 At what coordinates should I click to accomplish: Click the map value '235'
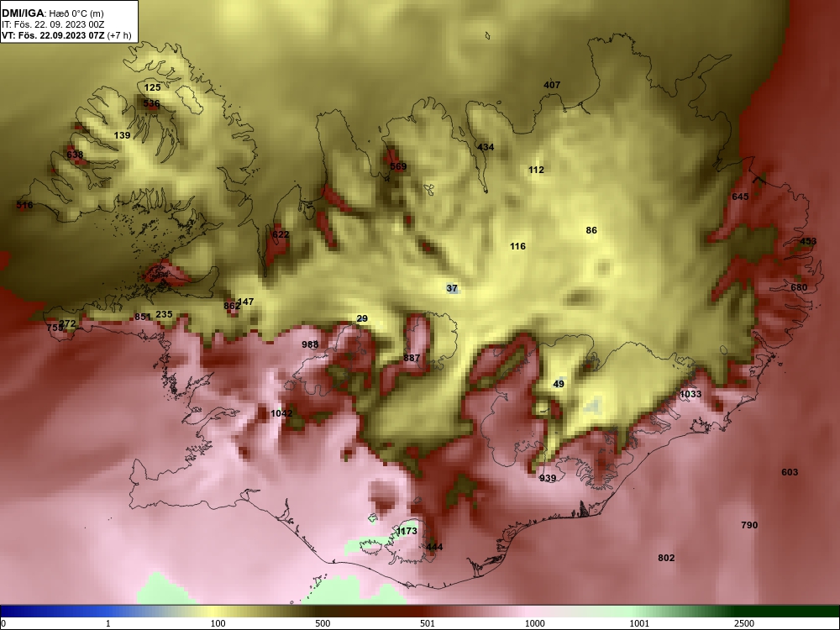(x=164, y=314)
